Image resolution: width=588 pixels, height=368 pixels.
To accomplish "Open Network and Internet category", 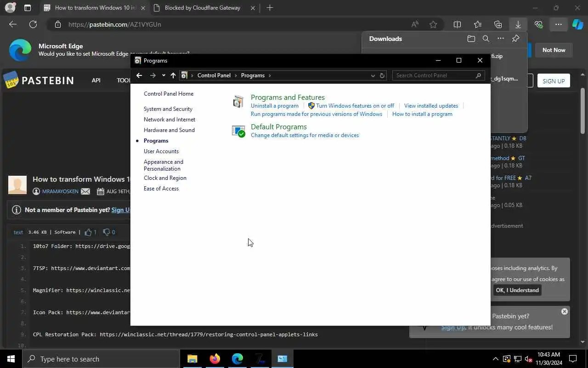I will (x=170, y=120).
